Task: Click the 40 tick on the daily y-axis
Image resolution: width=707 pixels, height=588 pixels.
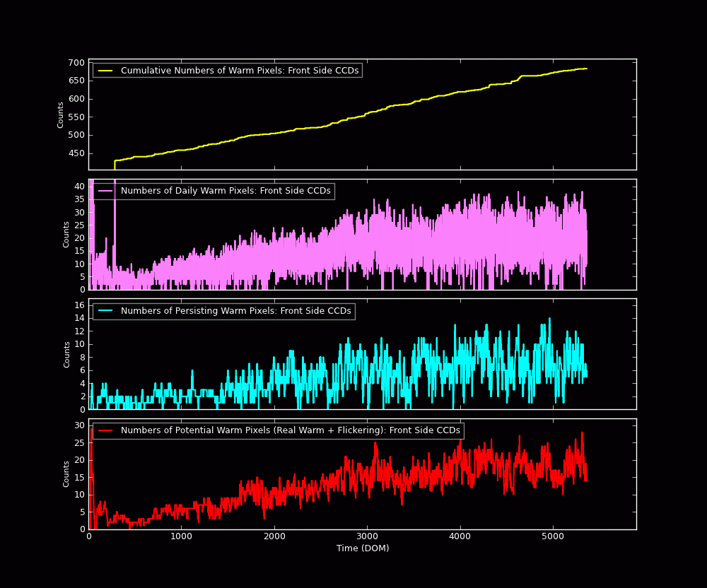Action: [x=80, y=187]
